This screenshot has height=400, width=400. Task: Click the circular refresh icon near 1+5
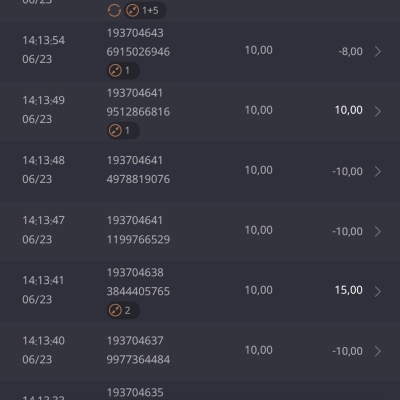click(x=114, y=10)
